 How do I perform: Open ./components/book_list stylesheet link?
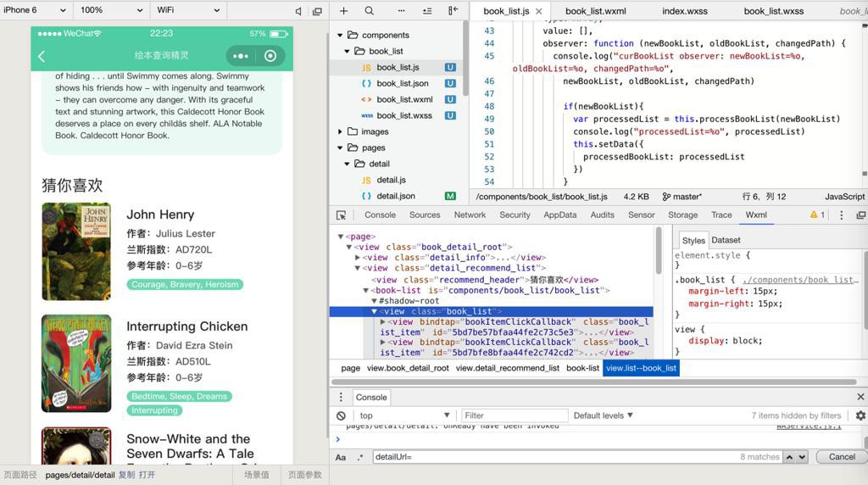click(x=800, y=280)
